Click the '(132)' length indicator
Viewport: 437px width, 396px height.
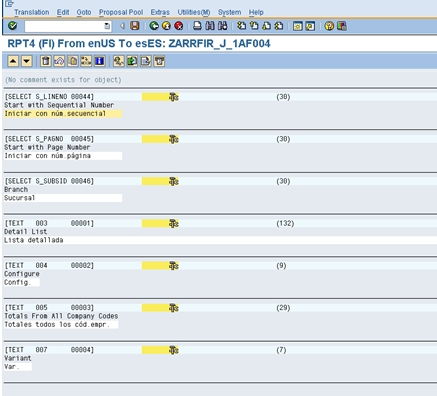pos(285,223)
